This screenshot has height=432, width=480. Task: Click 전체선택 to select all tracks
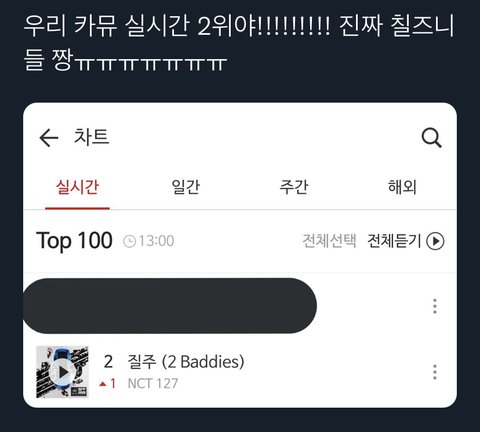[x=329, y=241]
